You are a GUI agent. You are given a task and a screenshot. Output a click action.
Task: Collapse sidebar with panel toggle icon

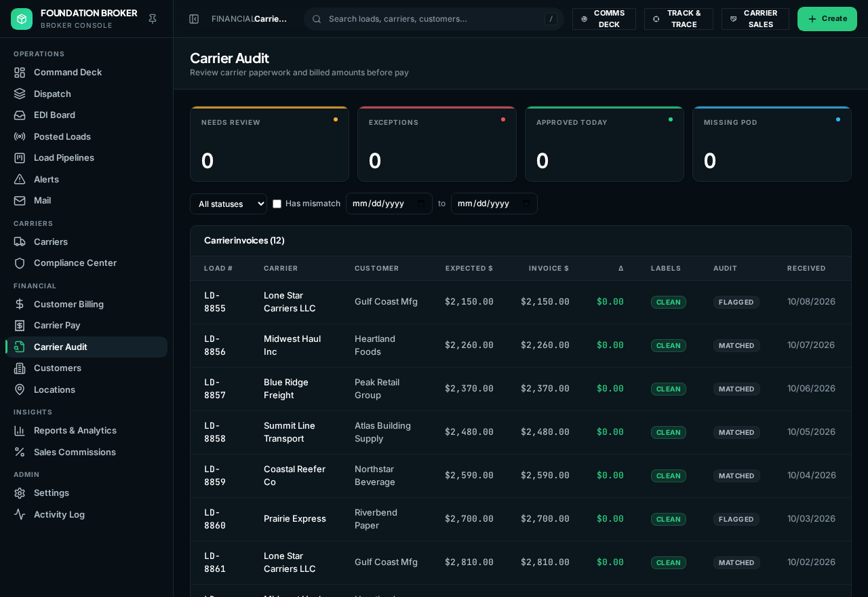194,19
